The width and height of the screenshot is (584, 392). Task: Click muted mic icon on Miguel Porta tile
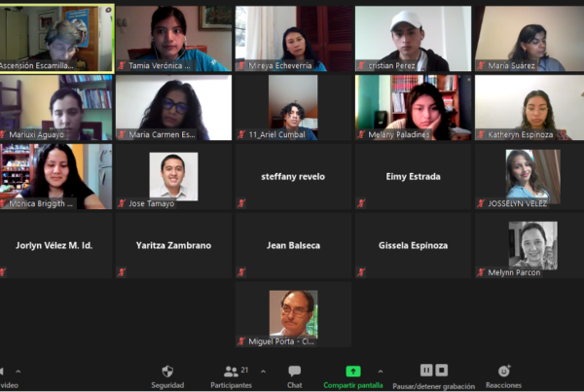(x=241, y=341)
